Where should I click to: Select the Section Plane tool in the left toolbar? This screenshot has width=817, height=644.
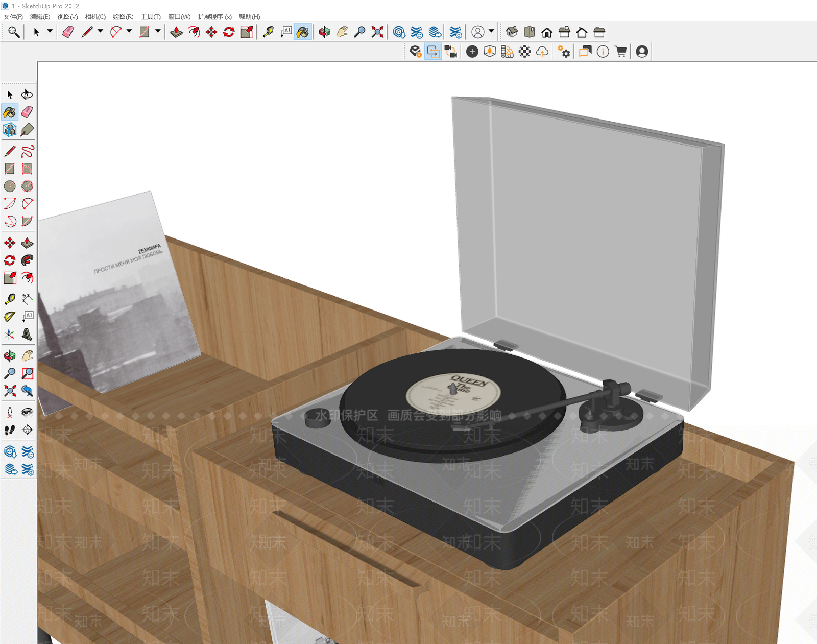pyautogui.click(x=27, y=430)
